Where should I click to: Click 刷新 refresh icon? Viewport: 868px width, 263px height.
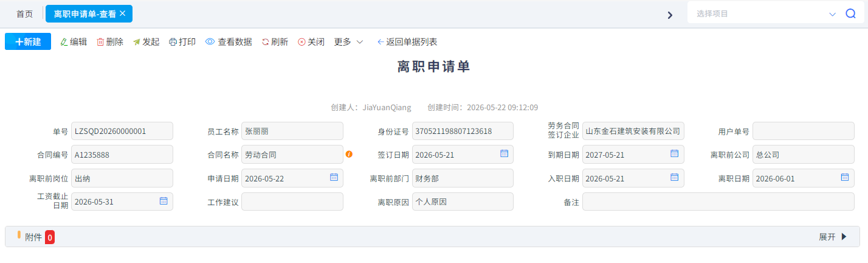[x=265, y=42]
